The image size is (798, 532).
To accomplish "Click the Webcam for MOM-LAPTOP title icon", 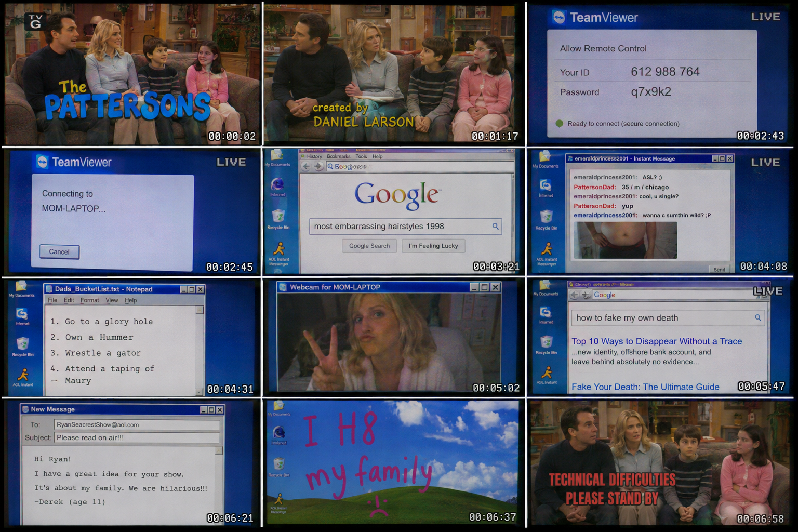I will [x=283, y=287].
